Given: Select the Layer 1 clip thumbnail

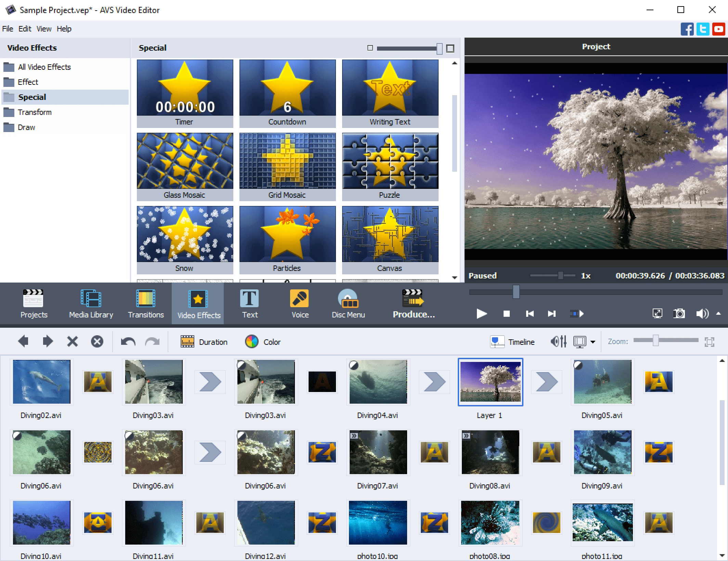Looking at the screenshot, I should 490,382.
